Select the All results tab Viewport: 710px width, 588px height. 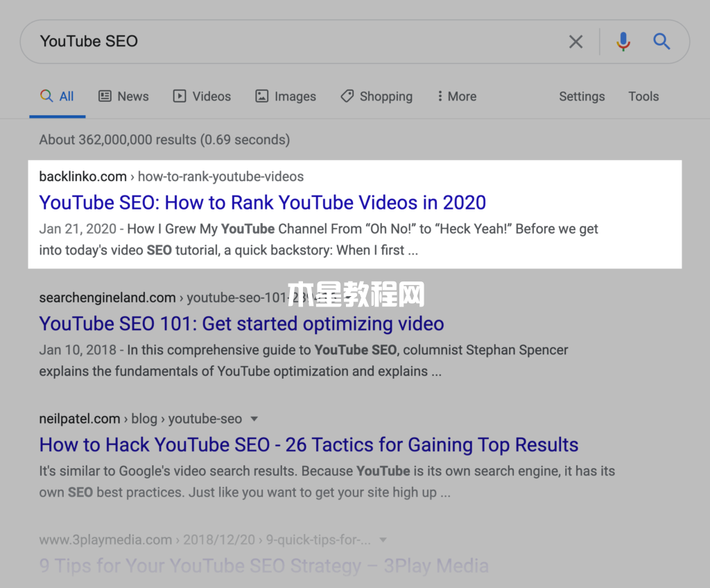coord(57,96)
